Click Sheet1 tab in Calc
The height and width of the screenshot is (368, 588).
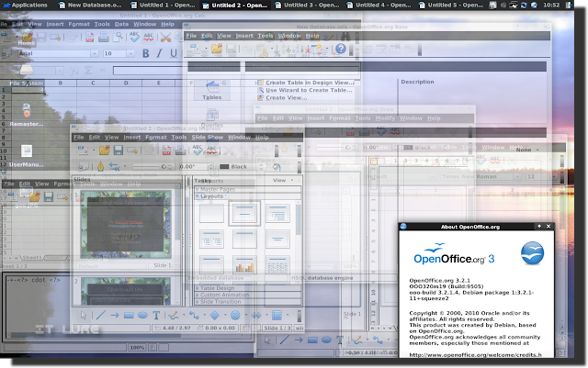(x=32, y=258)
